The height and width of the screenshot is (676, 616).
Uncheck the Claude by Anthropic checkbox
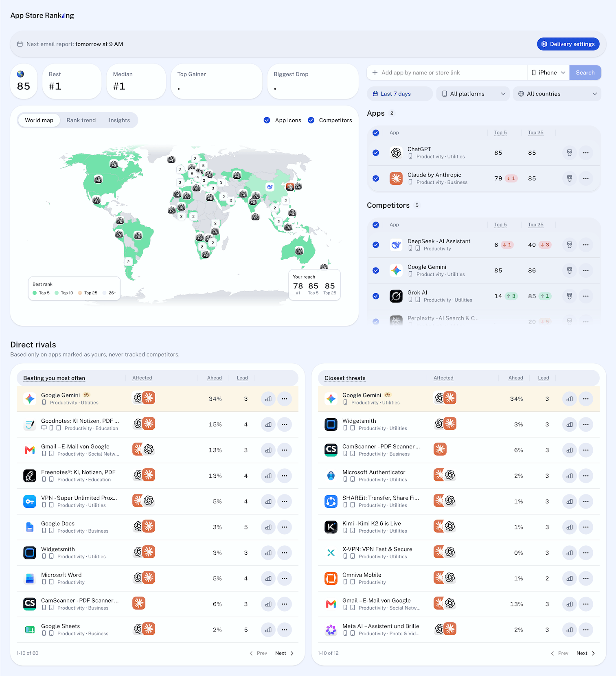[x=376, y=178]
